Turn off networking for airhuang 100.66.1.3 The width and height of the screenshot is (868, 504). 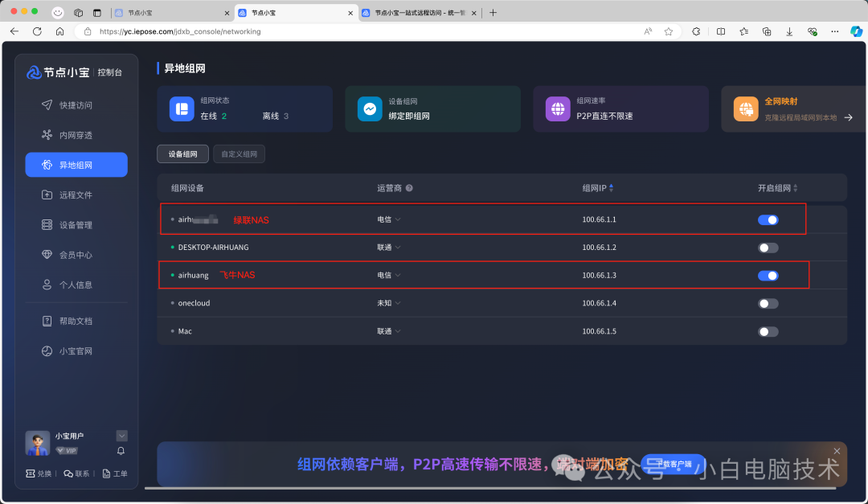(x=768, y=275)
